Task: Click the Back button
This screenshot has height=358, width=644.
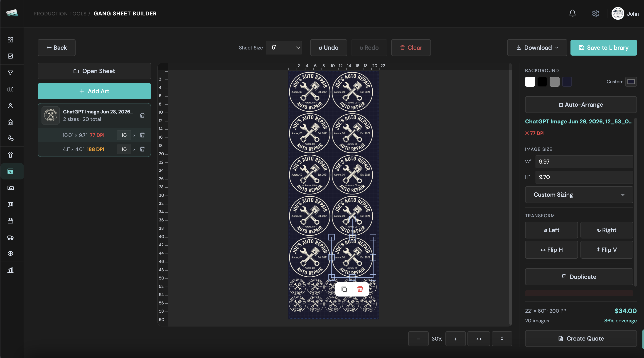Action: [57, 47]
